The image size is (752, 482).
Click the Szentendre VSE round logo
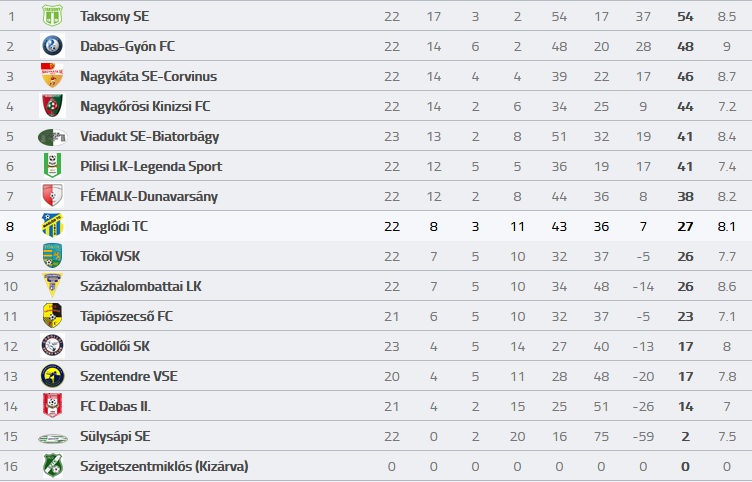point(52,376)
